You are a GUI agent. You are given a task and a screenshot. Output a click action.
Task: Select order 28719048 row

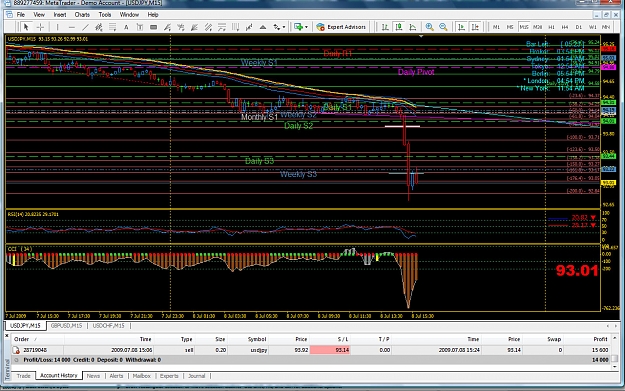coord(311,350)
